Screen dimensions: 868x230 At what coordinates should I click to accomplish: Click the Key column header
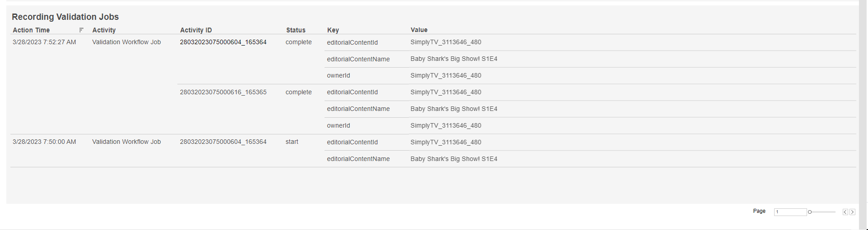pos(333,30)
